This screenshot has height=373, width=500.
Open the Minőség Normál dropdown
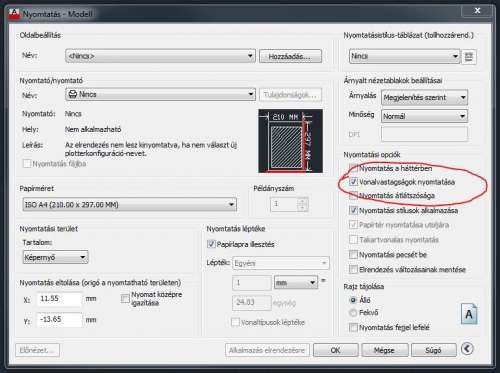(424, 116)
